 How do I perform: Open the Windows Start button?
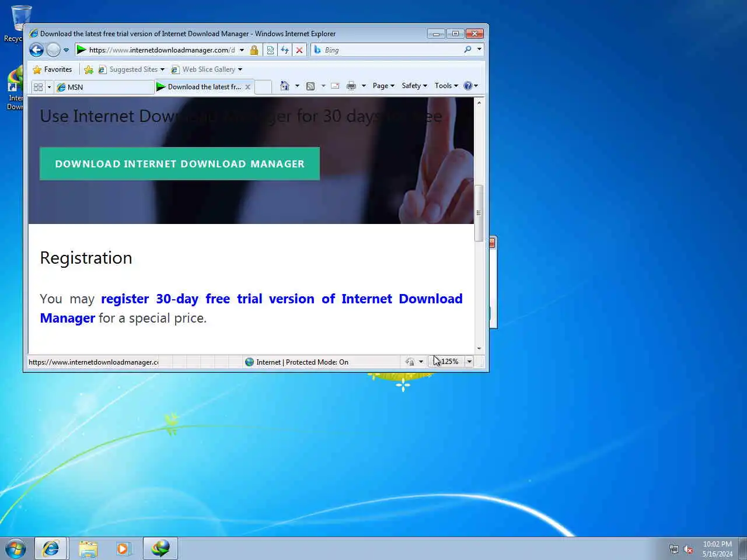tap(16, 548)
